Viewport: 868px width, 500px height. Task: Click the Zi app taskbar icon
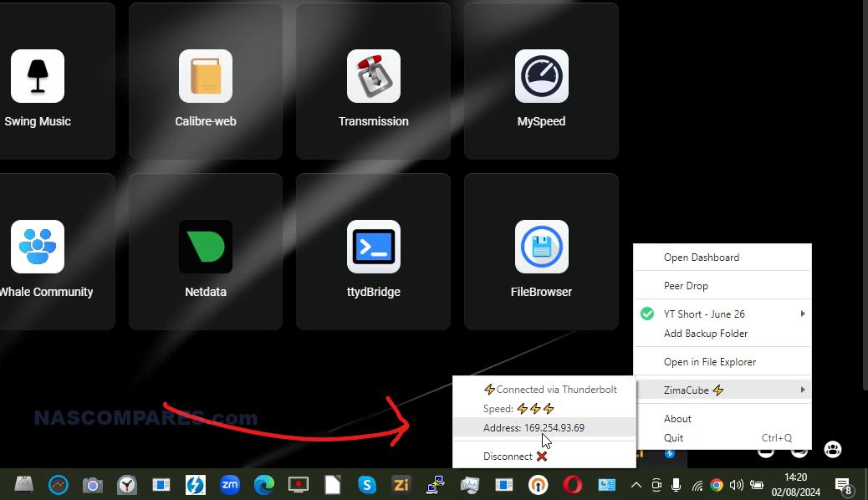coord(401,485)
